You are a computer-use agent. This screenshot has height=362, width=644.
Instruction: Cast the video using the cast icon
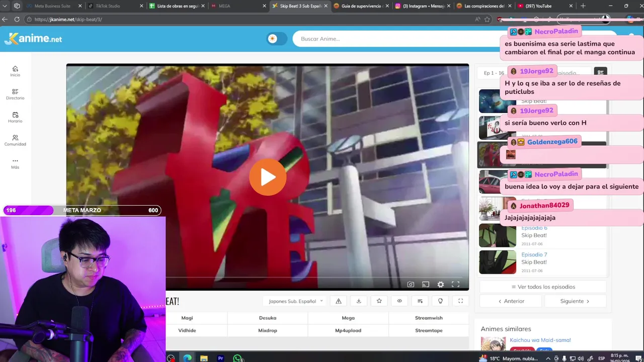(426, 285)
